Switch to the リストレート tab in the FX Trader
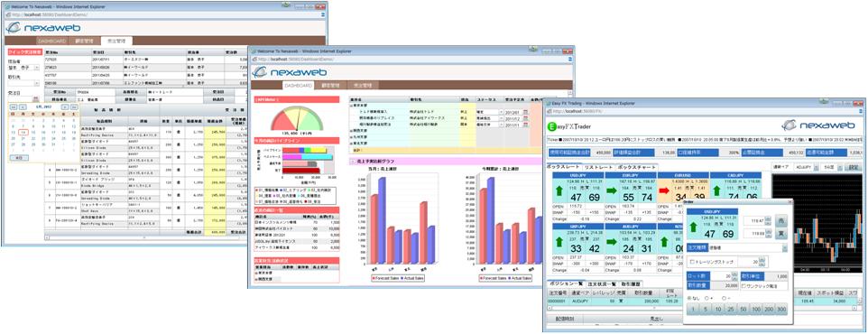Screen dimensions: 868x334 [599, 167]
